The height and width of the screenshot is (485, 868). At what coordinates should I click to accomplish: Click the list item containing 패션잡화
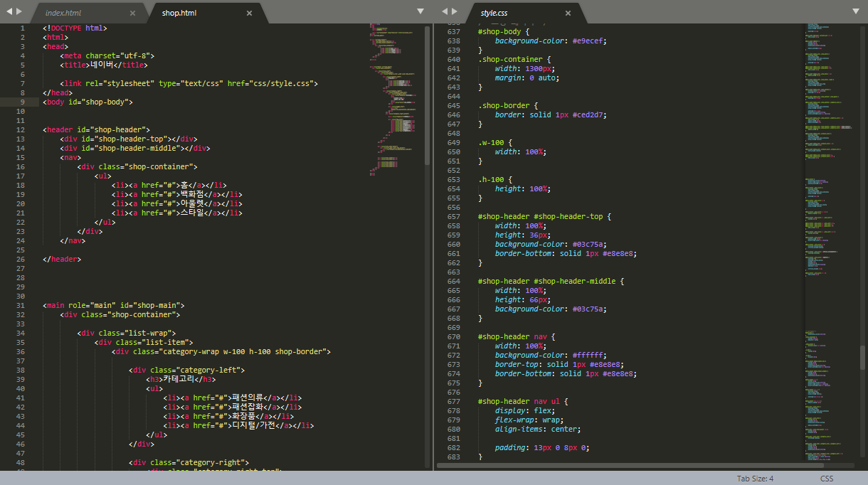click(232, 407)
